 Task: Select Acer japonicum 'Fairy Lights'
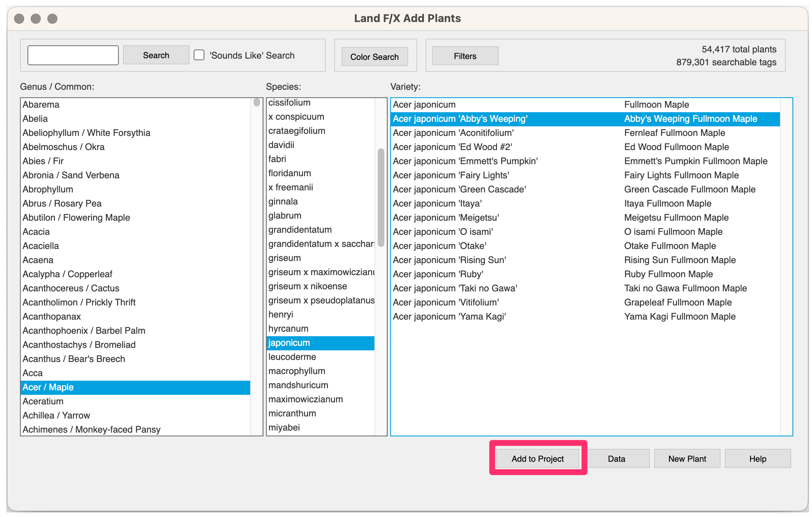(586, 175)
